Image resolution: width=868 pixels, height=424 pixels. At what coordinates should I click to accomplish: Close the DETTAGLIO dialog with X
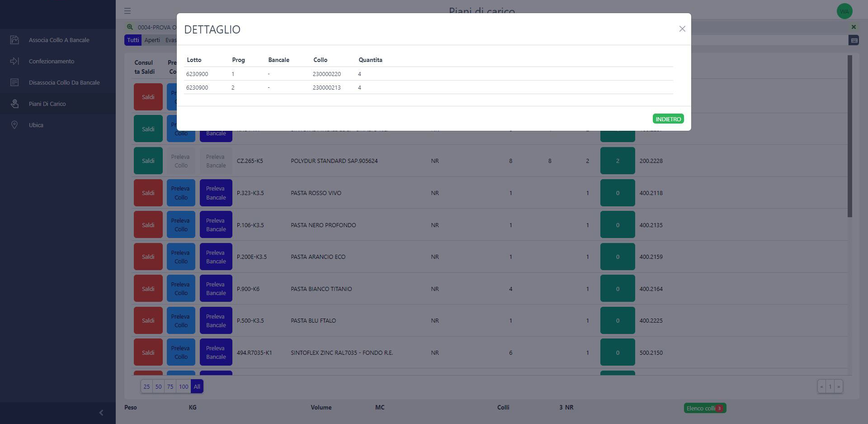point(682,29)
